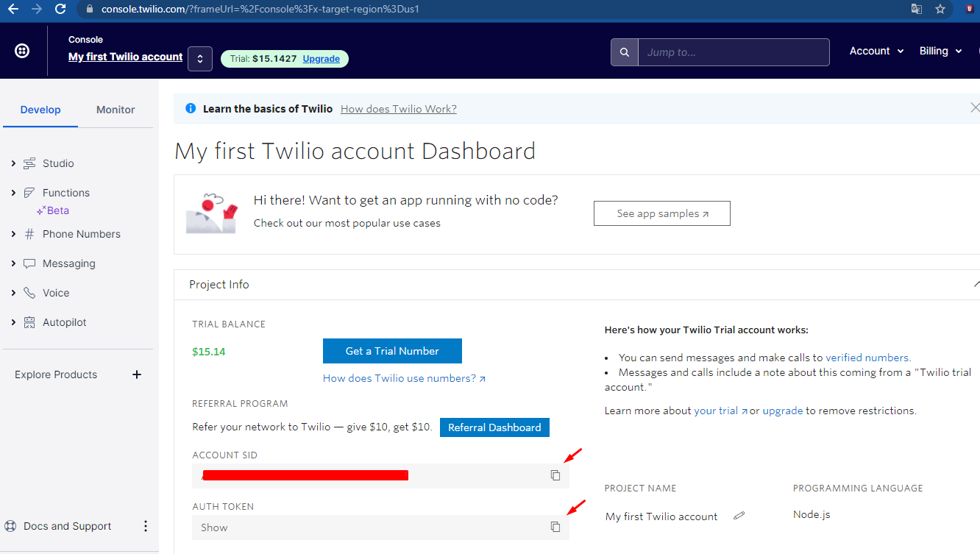The height and width of the screenshot is (554, 980).
Task: Click the Messaging chat bubble icon
Action: pyautogui.click(x=29, y=263)
